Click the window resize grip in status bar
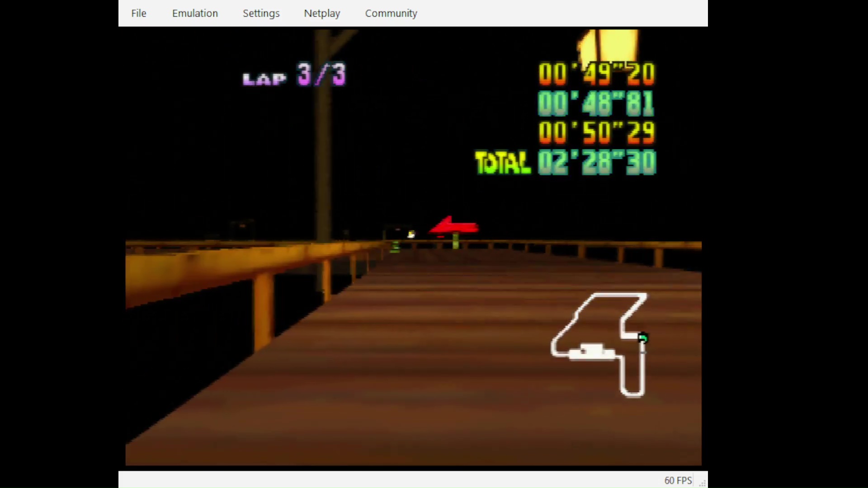Screen dimensions: 868x488 (x=703, y=483)
